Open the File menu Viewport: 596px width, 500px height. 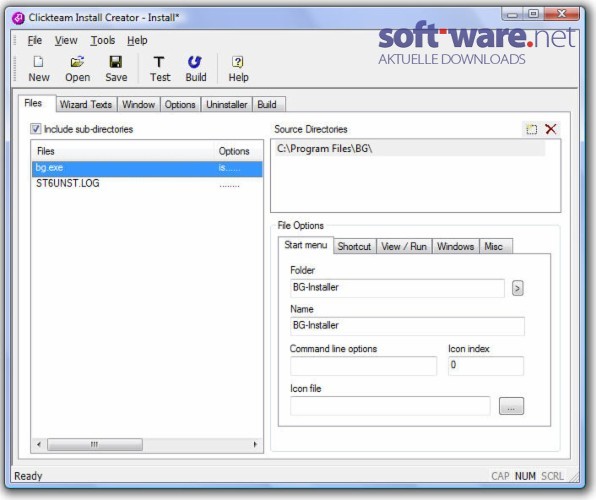[x=35, y=40]
